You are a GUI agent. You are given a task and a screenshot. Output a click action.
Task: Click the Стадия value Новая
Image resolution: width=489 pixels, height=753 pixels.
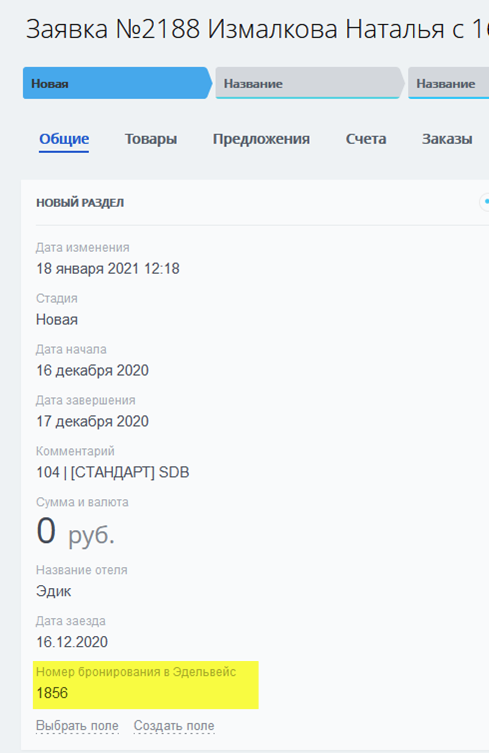pos(57,319)
